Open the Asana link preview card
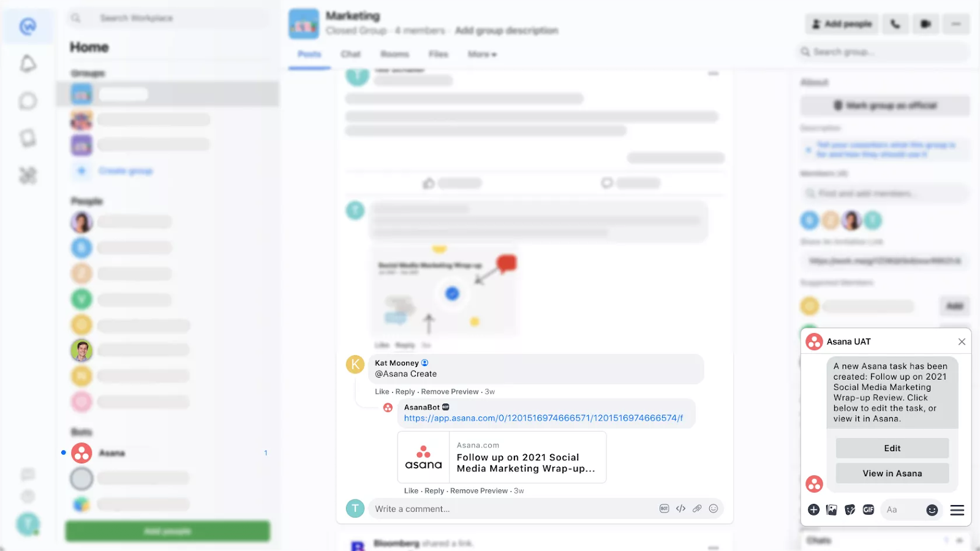 coord(502,457)
